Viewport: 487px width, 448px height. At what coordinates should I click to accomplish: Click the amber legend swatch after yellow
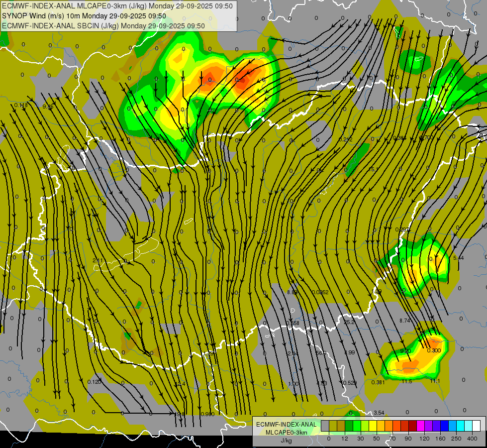click(x=381, y=426)
